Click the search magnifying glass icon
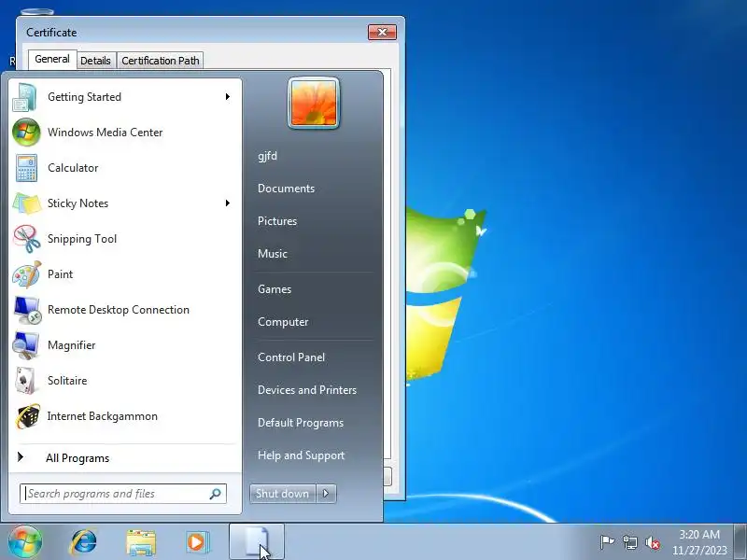 [x=216, y=494]
